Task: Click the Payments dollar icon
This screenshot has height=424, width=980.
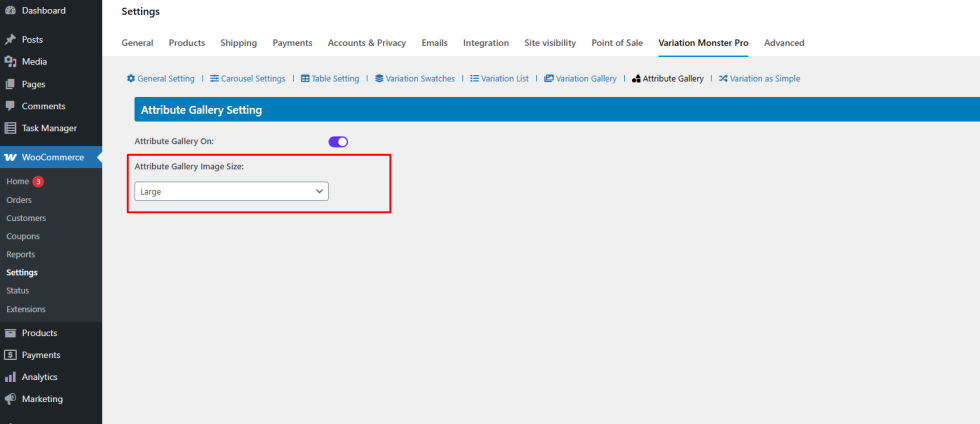Action: tap(10, 355)
